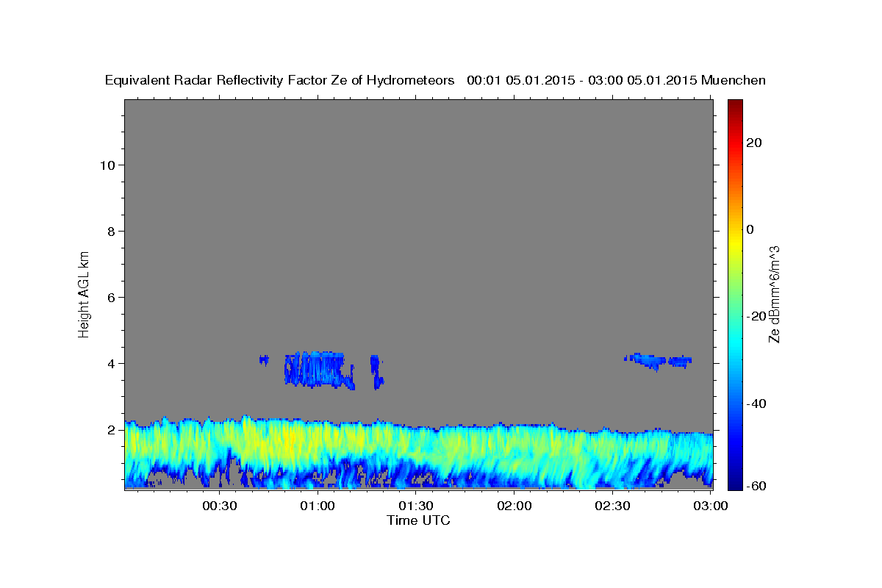Click the 'Time UTC' axis label
This screenshot has height=588, width=882.
pos(418,520)
